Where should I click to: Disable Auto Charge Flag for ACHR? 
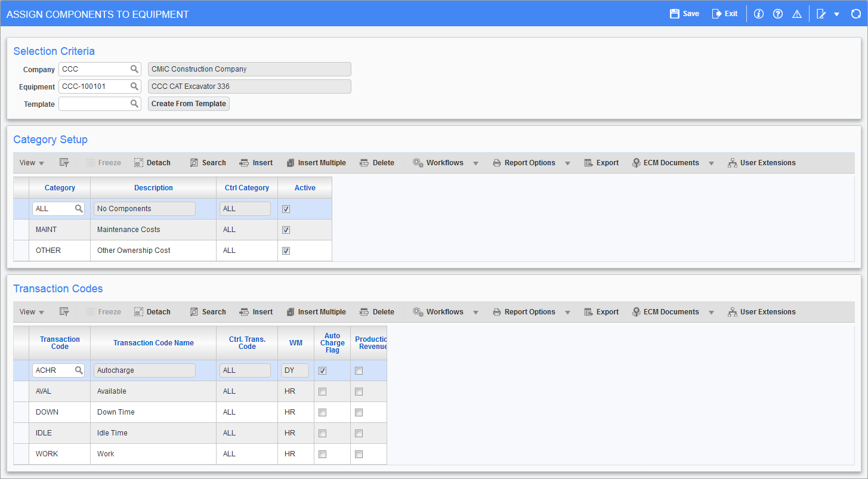[323, 370]
